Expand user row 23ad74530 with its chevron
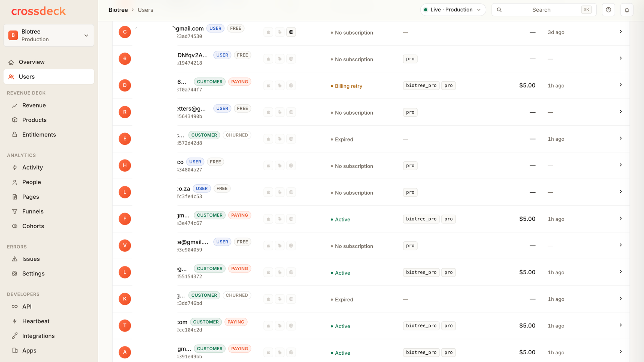This screenshot has width=644, height=362. click(x=621, y=32)
